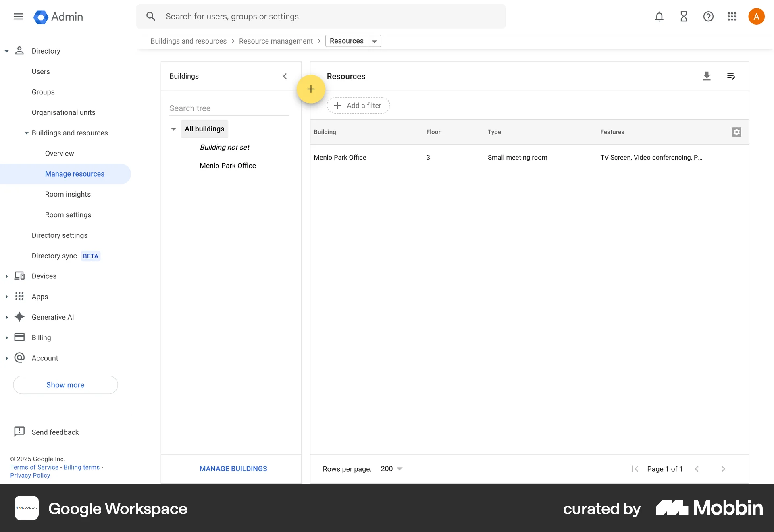This screenshot has height=532, width=774.
Task: Open the column settings gear in the table header
Action: pyautogui.click(x=737, y=132)
